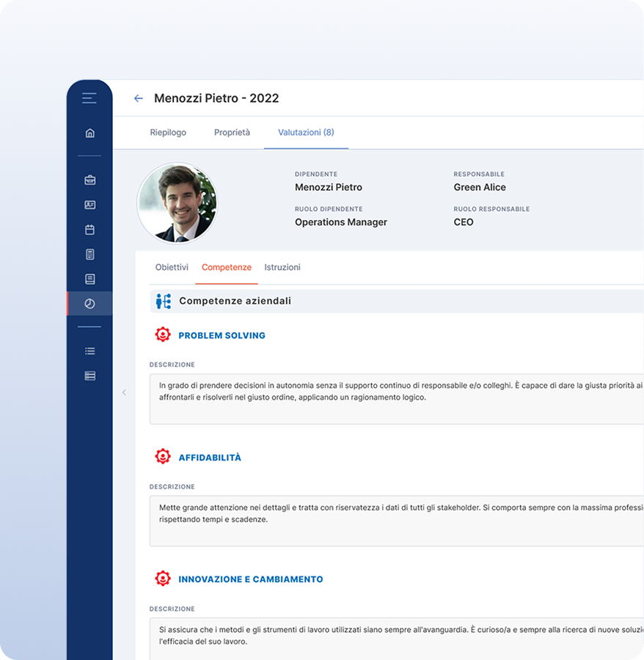This screenshot has height=660, width=644.
Task: Go back using the blue arrow near the title
Action: [138, 98]
